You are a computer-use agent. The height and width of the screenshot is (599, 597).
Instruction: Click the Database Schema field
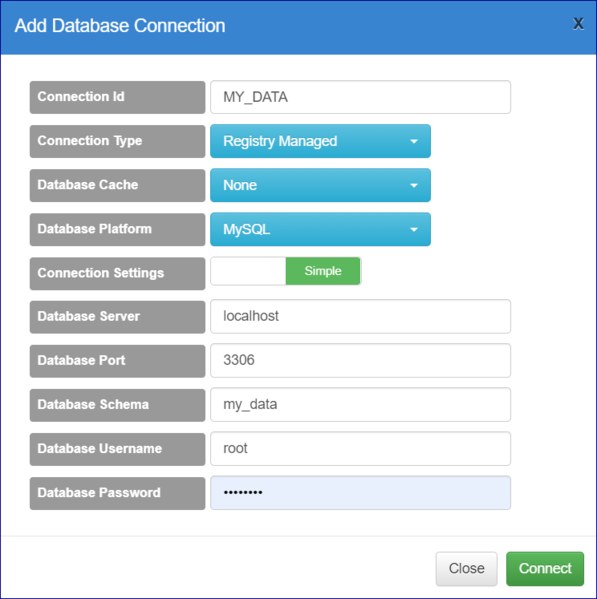coord(360,405)
